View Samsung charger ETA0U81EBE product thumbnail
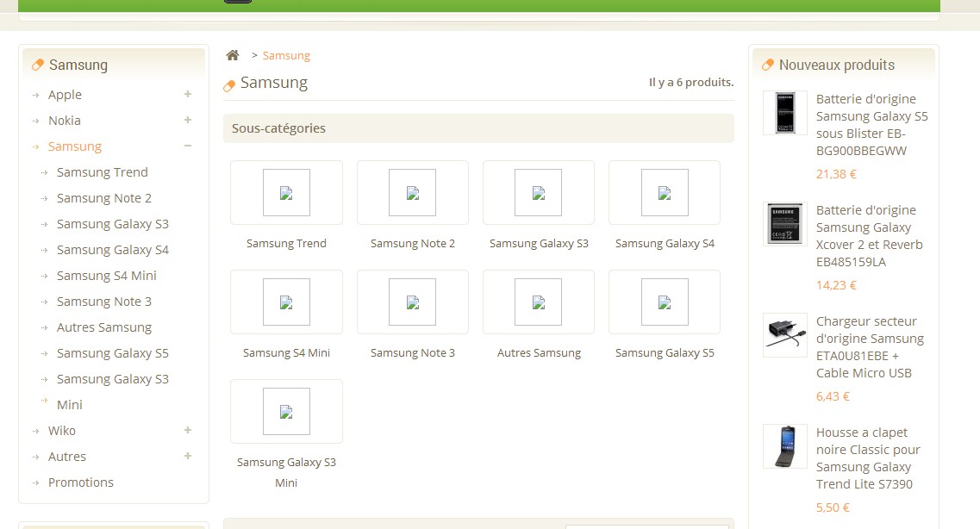Image resolution: width=980 pixels, height=529 pixels. [785, 335]
